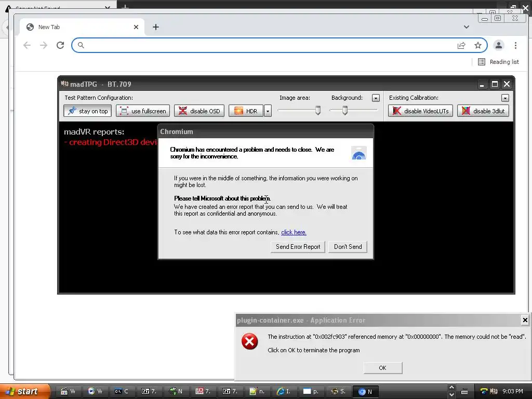Open the dropdown arrow next to HDR
532x399 pixels.
pyautogui.click(x=268, y=111)
